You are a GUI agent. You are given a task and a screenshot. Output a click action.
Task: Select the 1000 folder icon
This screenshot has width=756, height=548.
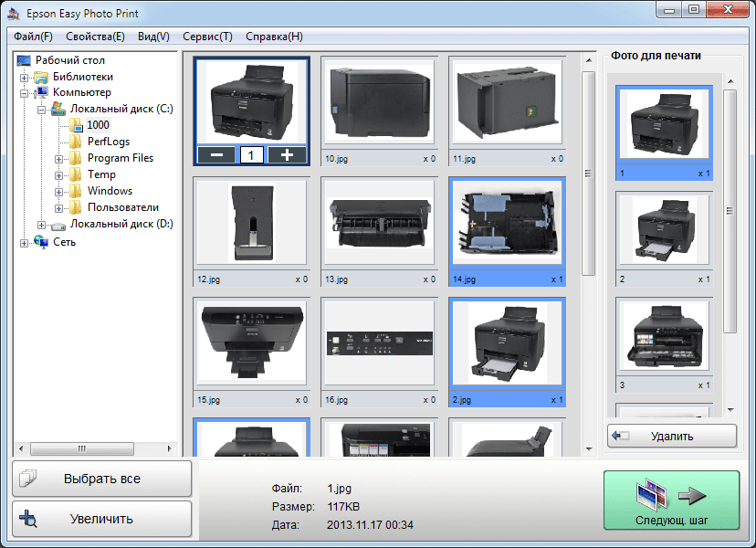click(x=76, y=125)
